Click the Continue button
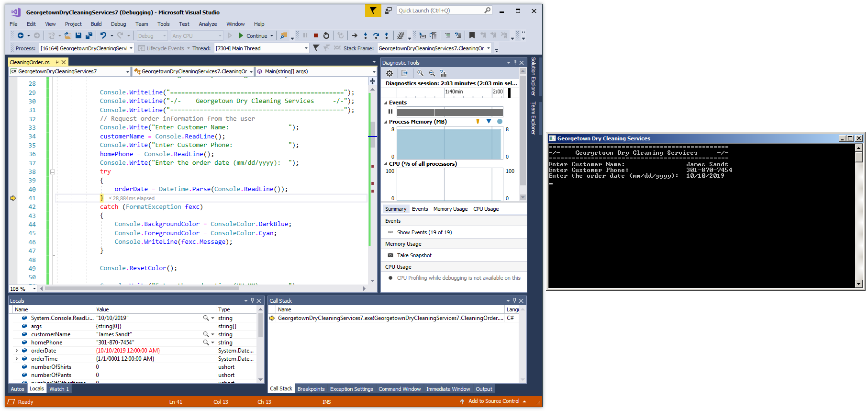The height and width of the screenshot is (411, 868). tap(253, 35)
